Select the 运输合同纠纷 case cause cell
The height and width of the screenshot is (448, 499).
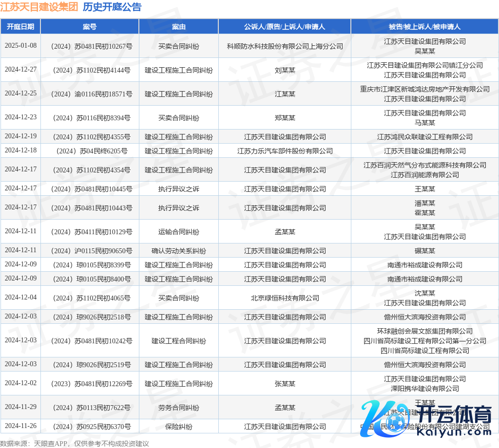click(179, 232)
